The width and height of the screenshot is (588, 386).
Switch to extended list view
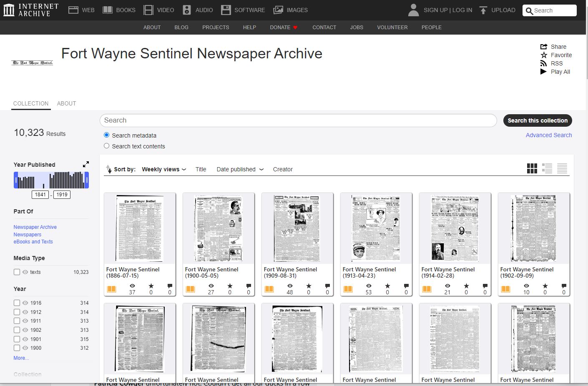(547, 168)
